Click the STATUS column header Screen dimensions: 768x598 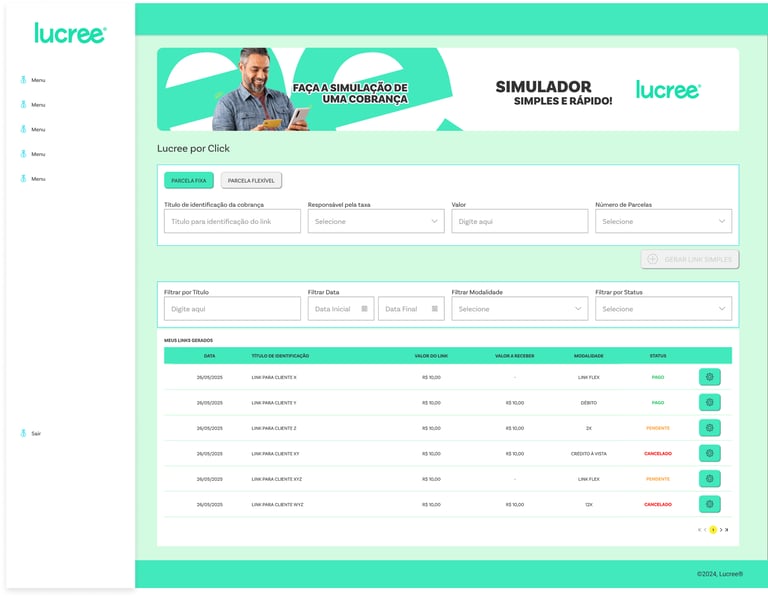click(x=658, y=356)
